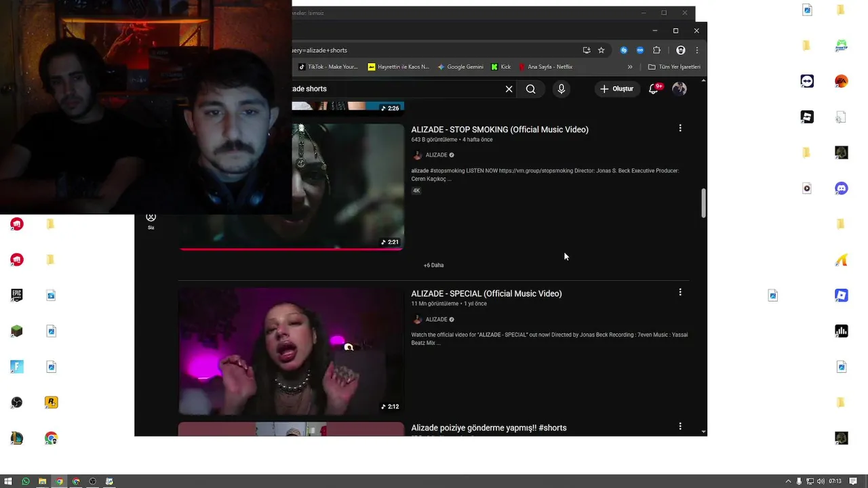Open the install-app icon in address bar

[587, 50]
